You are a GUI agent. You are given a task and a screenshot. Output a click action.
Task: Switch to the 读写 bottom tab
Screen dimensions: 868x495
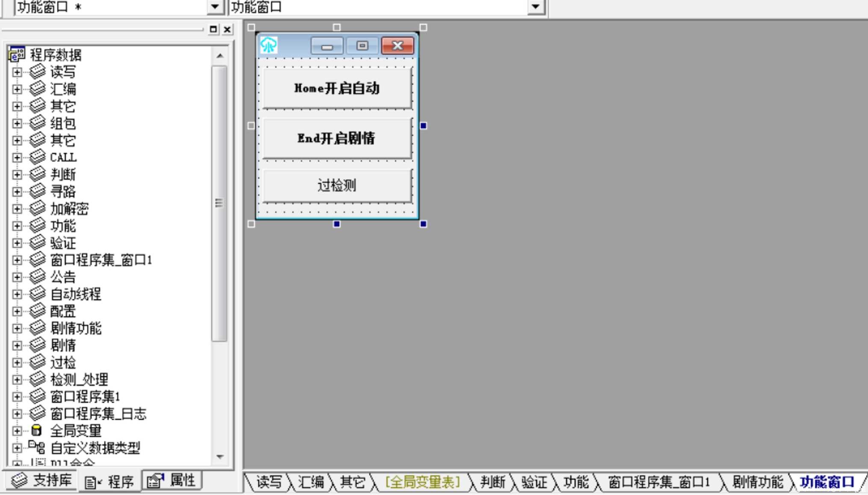click(269, 482)
